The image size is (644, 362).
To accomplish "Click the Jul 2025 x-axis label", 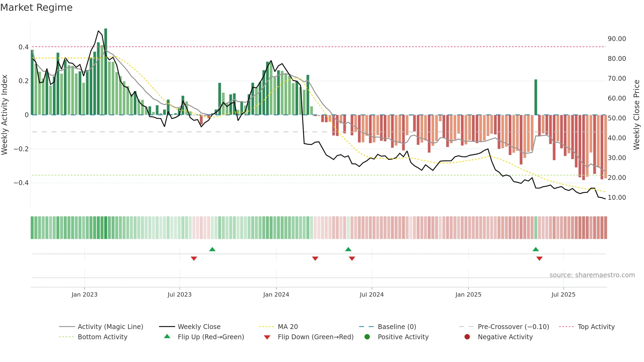I will (563, 294).
